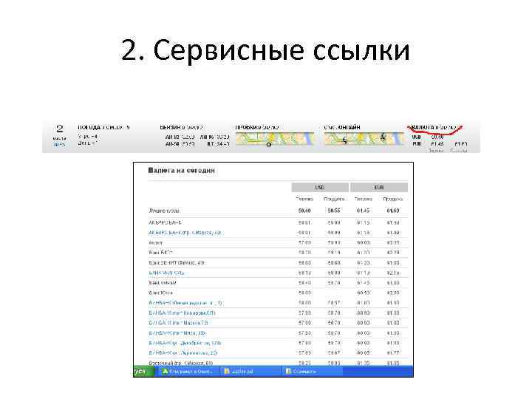Click the Восточный пр. К.Маркса row label
Viewport: 532px width, 399px height.
[181, 363]
